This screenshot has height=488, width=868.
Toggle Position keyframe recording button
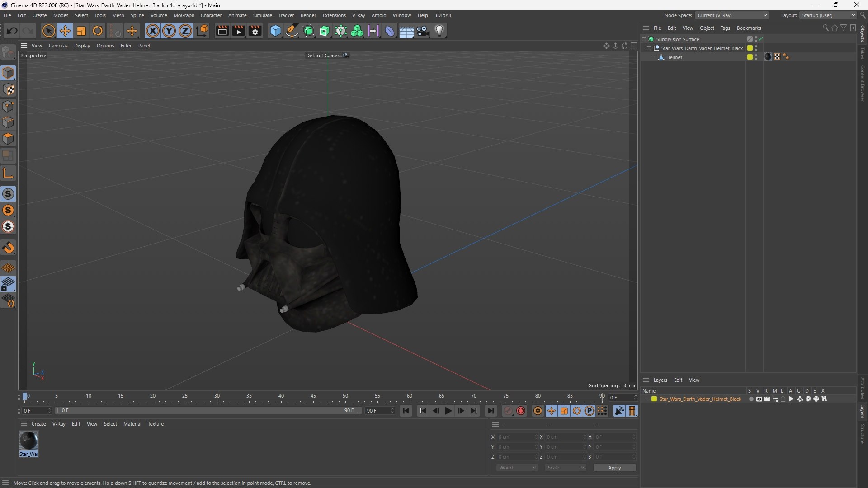coord(552,411)
